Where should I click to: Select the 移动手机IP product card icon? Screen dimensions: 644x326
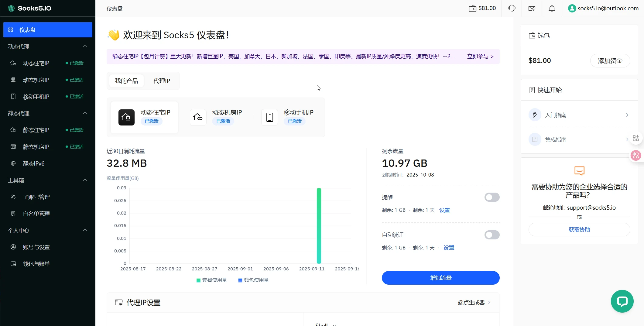270,117
